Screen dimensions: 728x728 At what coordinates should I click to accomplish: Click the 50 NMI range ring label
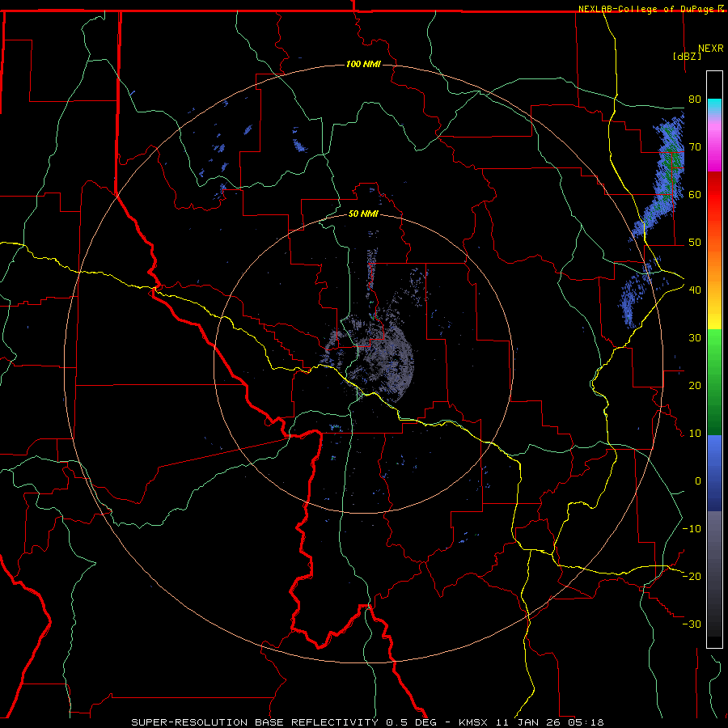(x=363, y=214)
